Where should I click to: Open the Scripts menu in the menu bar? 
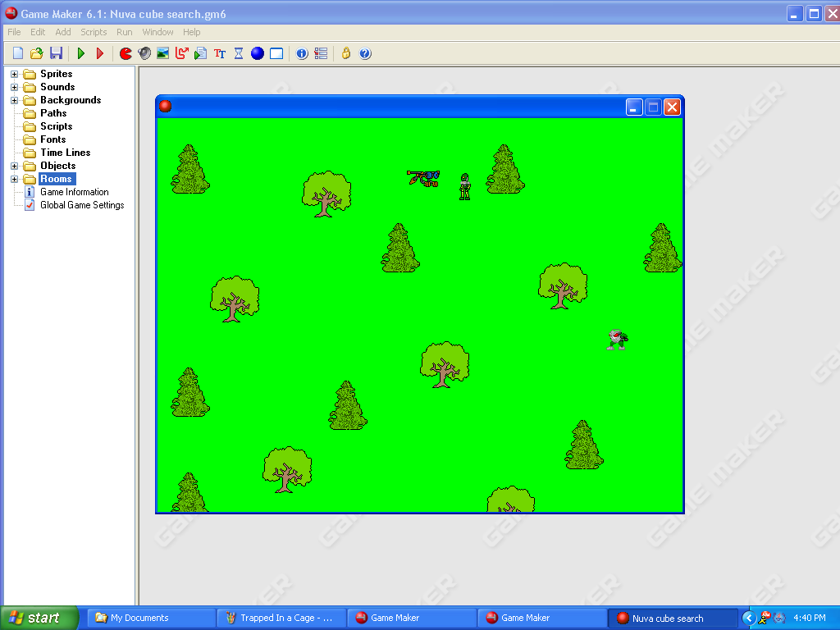[x=93, y=32]
